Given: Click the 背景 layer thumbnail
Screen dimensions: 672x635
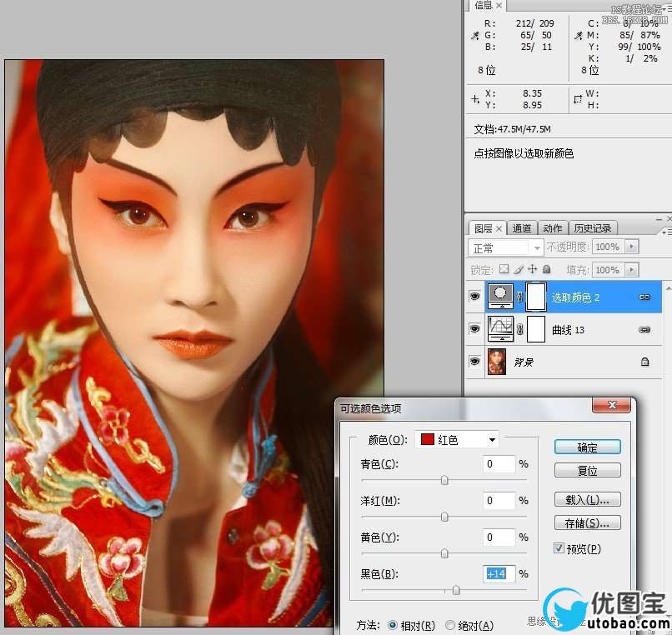Looking at the screenshot, I should tap(497, 361).
